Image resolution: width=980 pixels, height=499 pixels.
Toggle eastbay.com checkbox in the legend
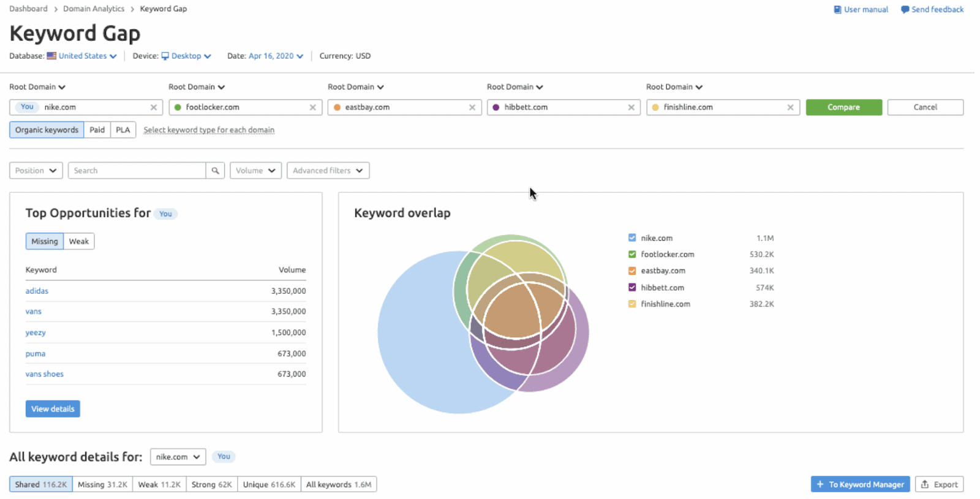click(632, 271)
